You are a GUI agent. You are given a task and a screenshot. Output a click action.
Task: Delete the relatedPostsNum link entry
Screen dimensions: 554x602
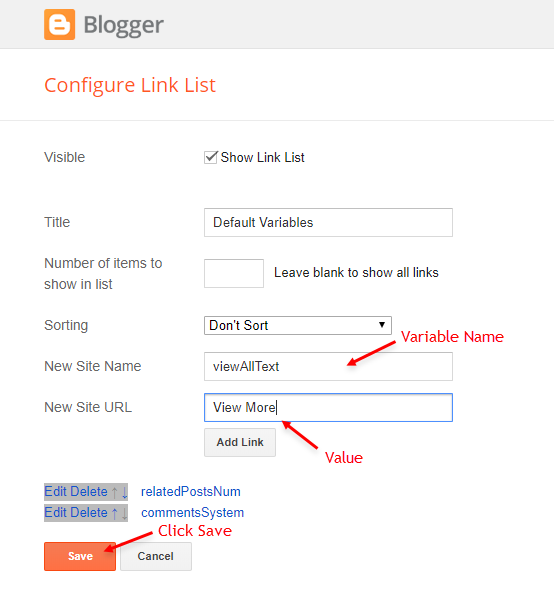(89, 492)
